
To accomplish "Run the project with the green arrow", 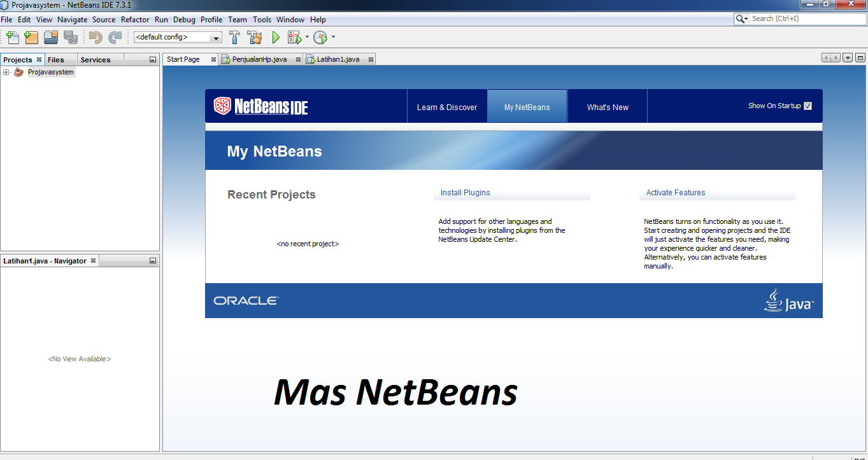I will pos(275,37).
